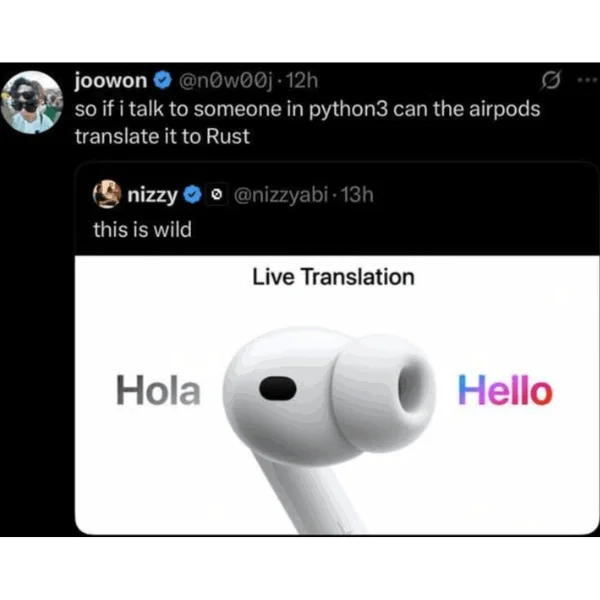Click the gradient-colored 'Hello' text
600x600 pixels.
505,390
